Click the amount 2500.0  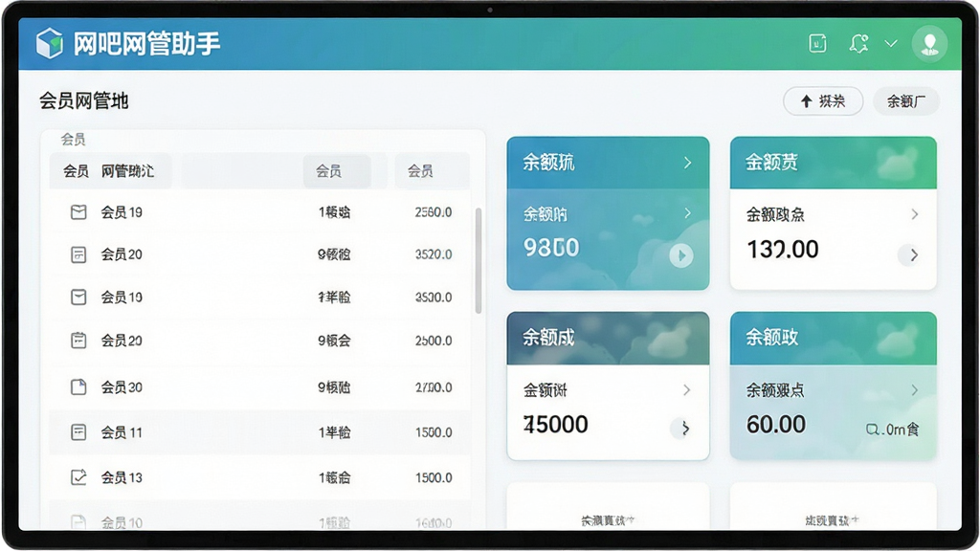tap(434, 341)
